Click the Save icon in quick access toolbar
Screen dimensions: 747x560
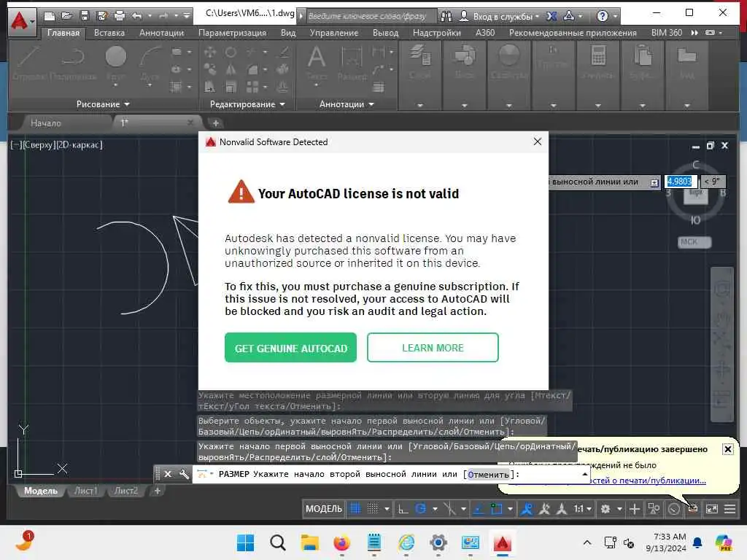point(85,16)
